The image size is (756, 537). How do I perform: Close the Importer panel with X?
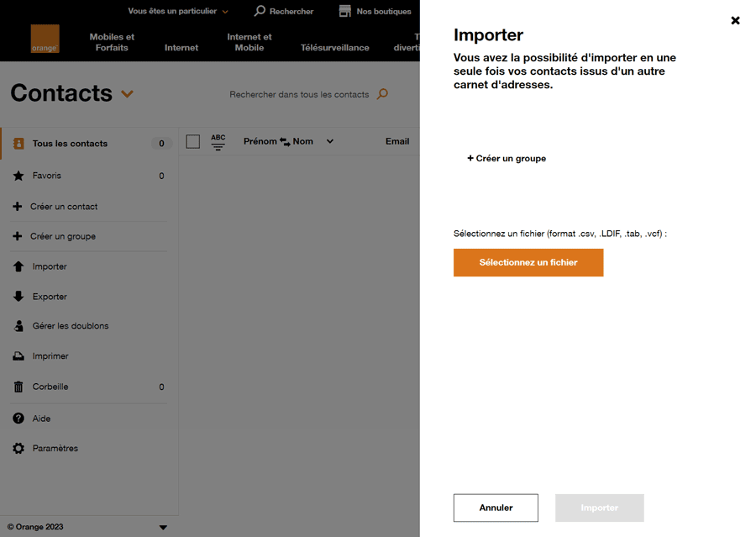(x=735, y=20)
